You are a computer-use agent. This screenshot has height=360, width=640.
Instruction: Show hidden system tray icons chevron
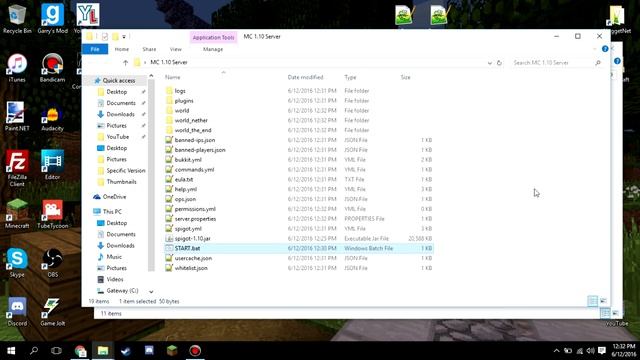pyautogui.click(x=556, y=351)
